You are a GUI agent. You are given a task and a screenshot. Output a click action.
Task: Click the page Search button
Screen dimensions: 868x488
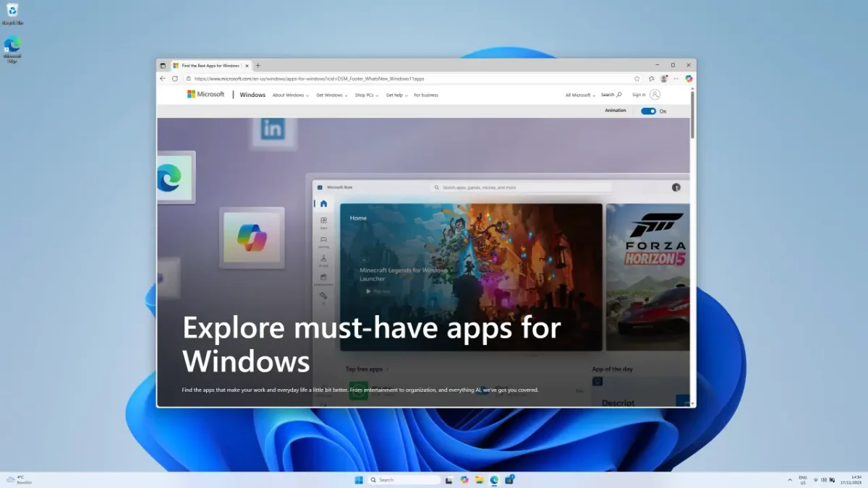pyautogui.click(x=611, y=95)
